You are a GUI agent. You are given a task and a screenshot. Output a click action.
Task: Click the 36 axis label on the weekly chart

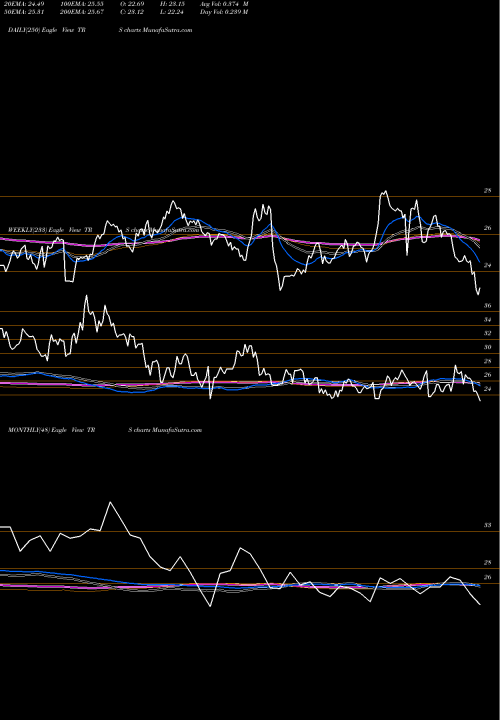pyautogui.click(x=488, y=305)
